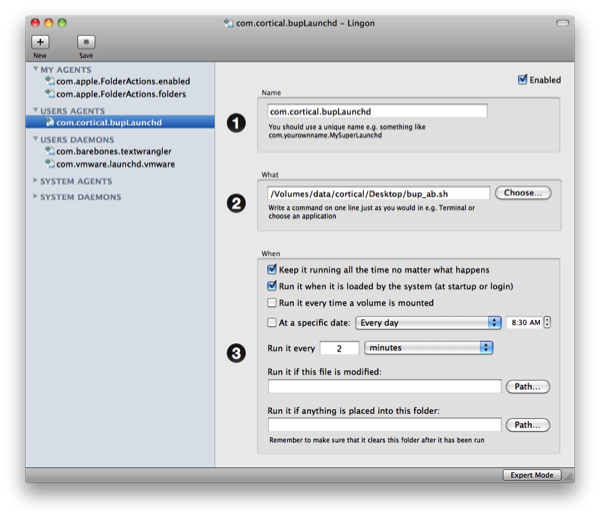Select com.vmware.launchd.vmware daemon
The width and height of the screenshot is (600, 518).
point(115,164)
